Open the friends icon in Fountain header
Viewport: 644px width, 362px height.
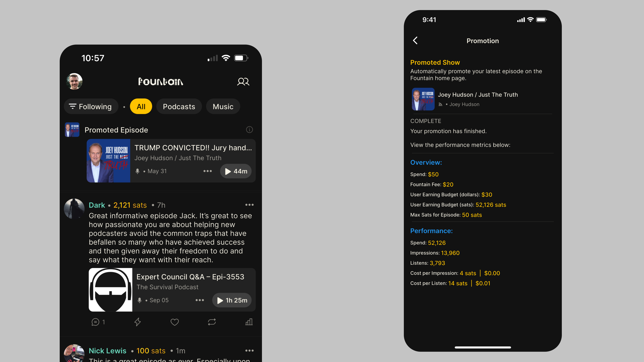point(243,82)
